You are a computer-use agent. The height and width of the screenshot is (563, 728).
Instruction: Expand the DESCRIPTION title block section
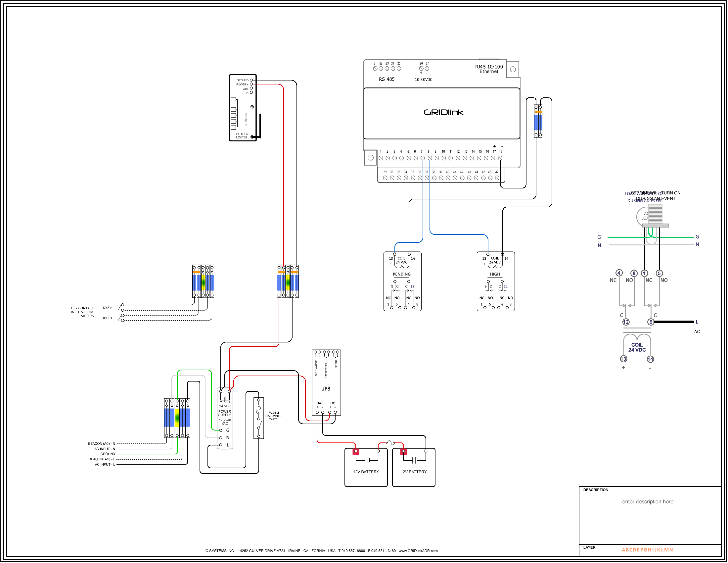click(x=597, y=489)
